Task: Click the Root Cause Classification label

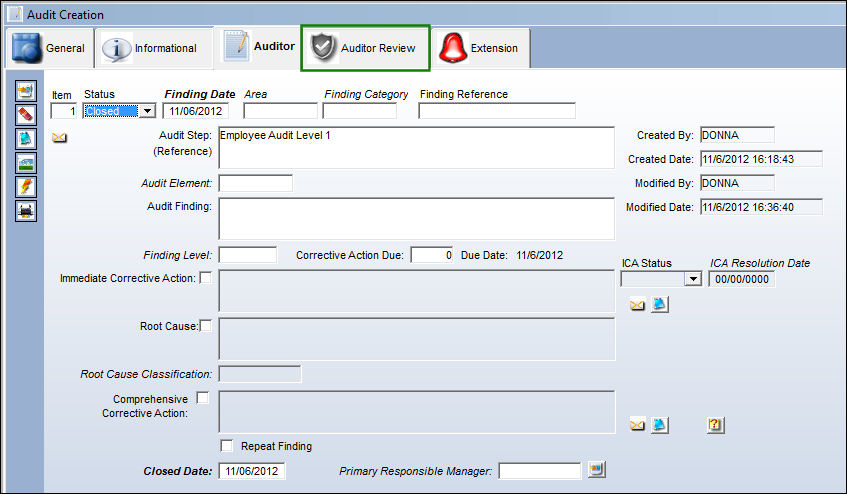Action: (146, 374)
